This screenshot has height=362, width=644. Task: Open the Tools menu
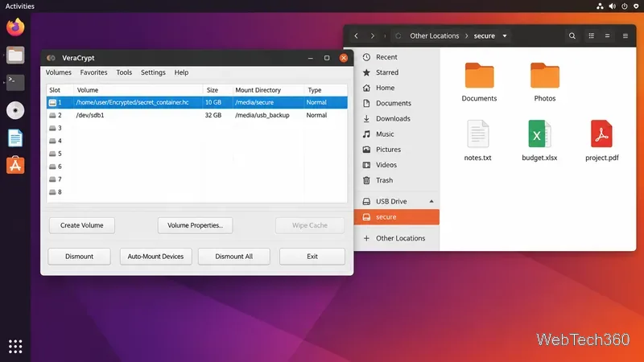[x=124, y=72]
